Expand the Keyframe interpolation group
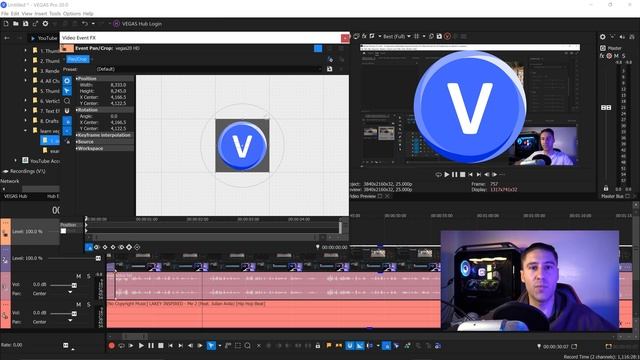The width and height of the screenshot is (640, 360). point(77,135)
